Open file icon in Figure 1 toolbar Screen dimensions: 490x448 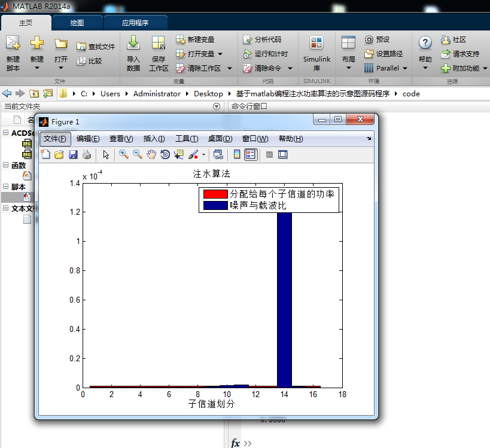point(59,155)
